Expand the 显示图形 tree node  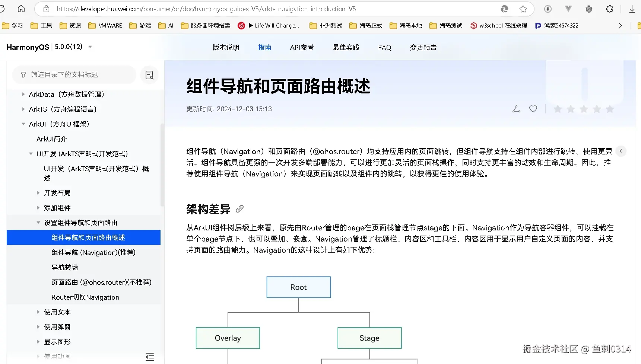38,342
